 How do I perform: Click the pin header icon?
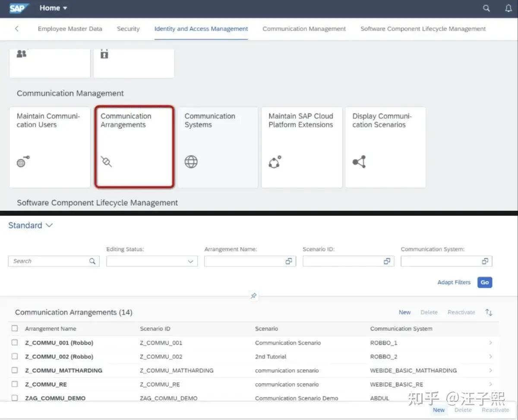coord(254,296)
